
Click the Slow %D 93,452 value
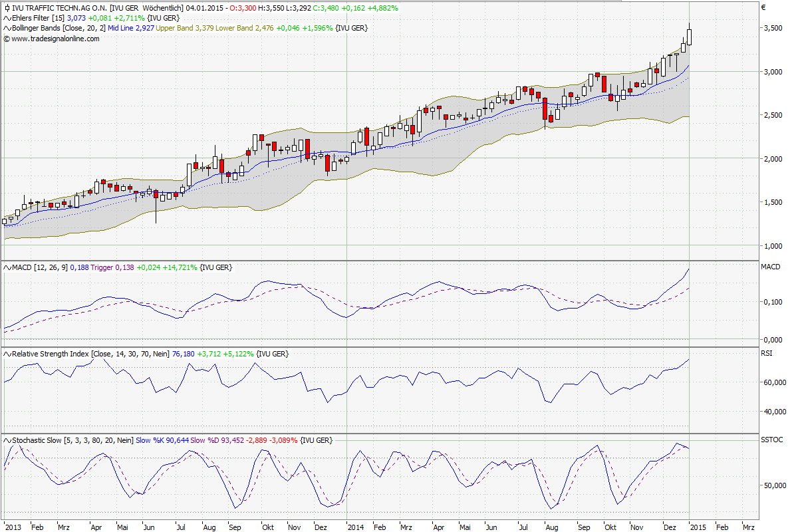coord(217,440)
